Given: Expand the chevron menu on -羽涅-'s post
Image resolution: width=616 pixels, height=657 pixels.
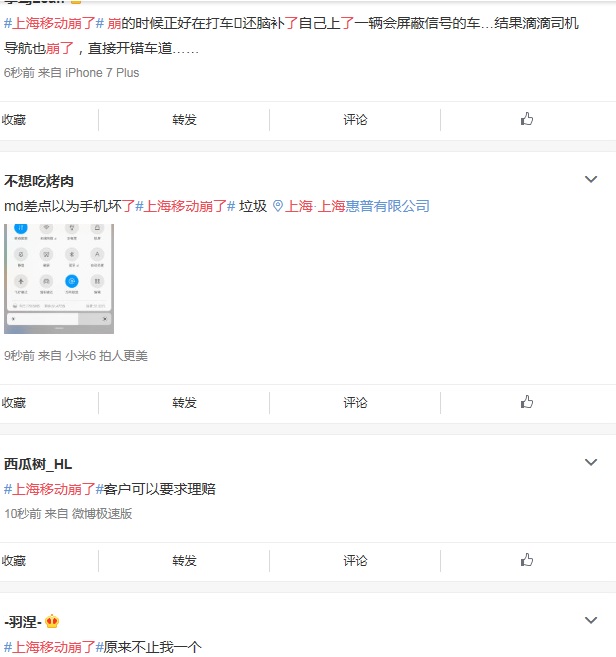Looking at the screenshot, I should click(x=590, y=621).
